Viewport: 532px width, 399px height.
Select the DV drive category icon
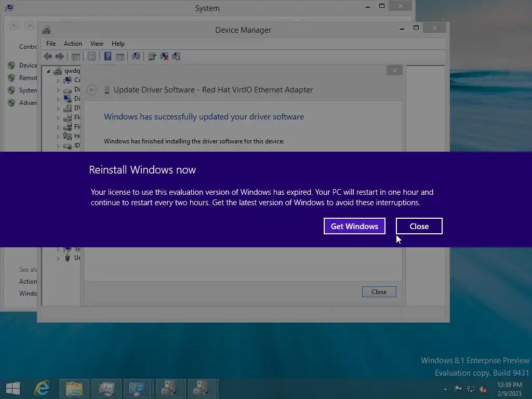click(68, 108)
